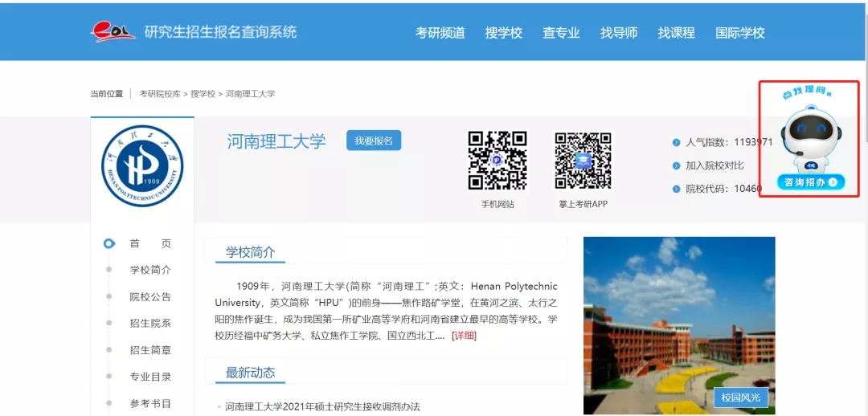Click the 院校代码 bullet icon
868x416 pixels.
(676, 190)
